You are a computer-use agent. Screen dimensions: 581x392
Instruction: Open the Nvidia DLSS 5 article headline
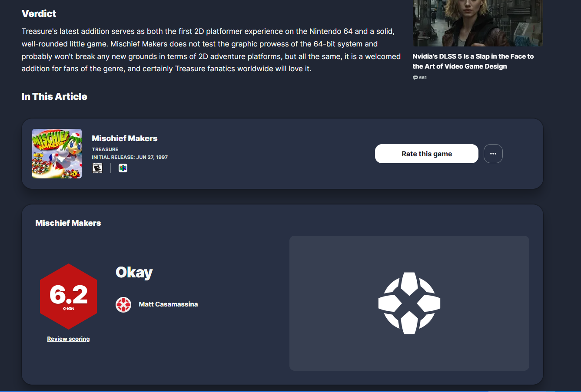pyautogui.click(x=473, y=61)
